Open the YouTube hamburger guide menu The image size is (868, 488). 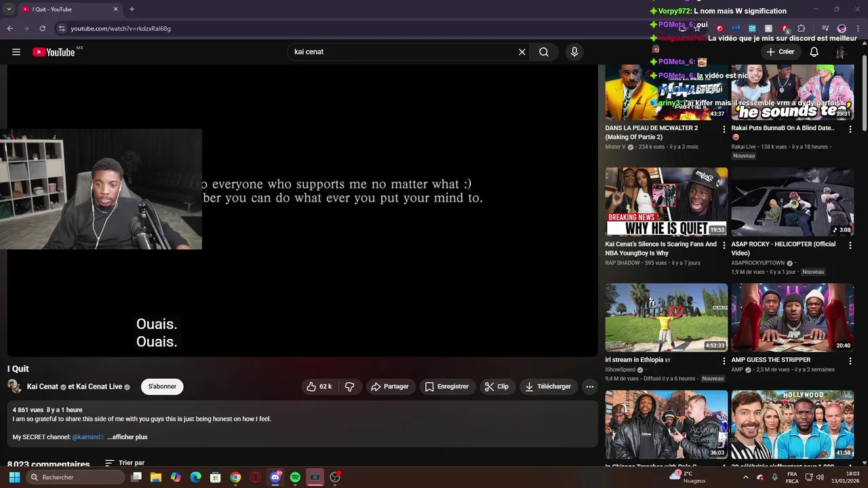coord(16,52)
